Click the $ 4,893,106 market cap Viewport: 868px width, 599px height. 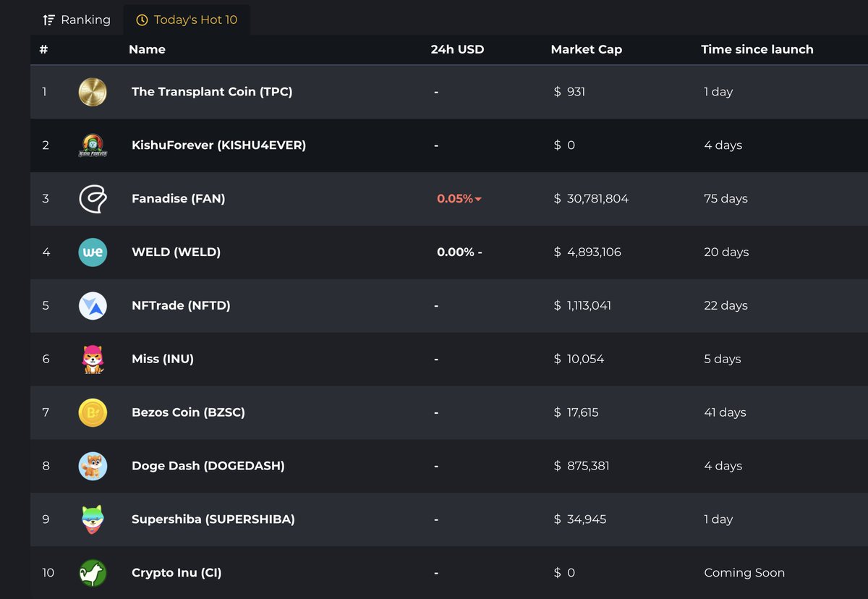587,252
